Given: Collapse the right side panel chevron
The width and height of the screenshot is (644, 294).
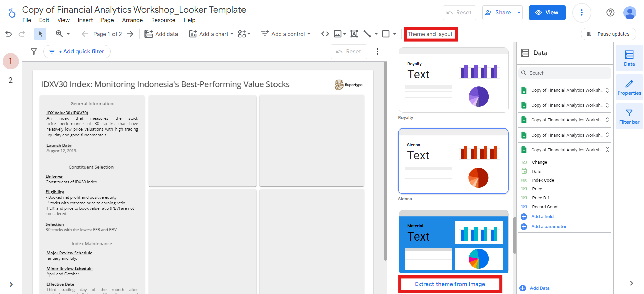Looking at the screenshot, I should click(631, 283).
